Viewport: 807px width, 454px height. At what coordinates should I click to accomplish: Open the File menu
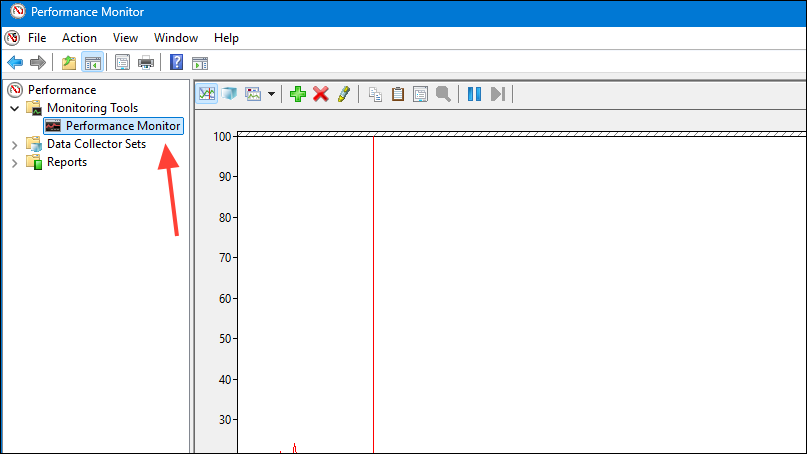pos(37,38)
